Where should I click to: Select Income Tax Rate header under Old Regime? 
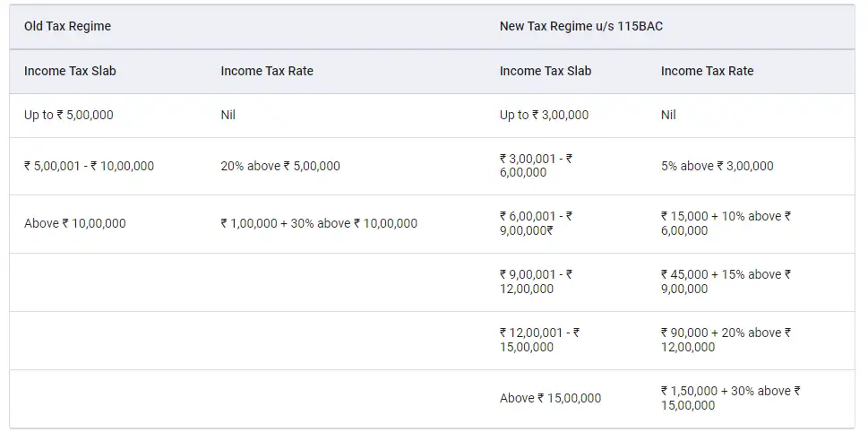coord(267,71)
